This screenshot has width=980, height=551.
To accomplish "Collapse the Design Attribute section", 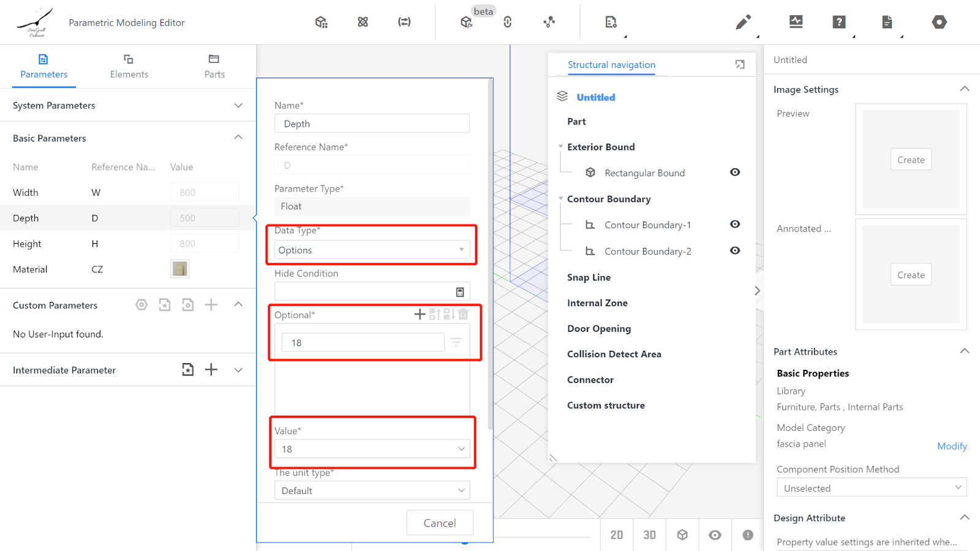I will [965, 517].
